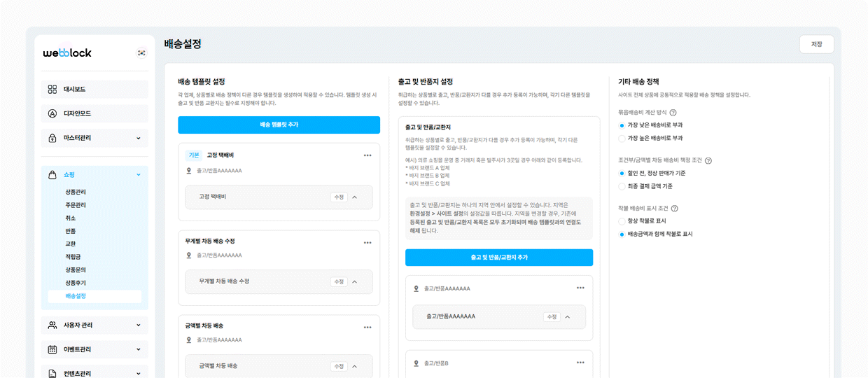The width and height of the screenshot is (868, 378).
Task: Click 수정 in the 출고/반품AAAAAAA row
Action: [x=552, y=316]
